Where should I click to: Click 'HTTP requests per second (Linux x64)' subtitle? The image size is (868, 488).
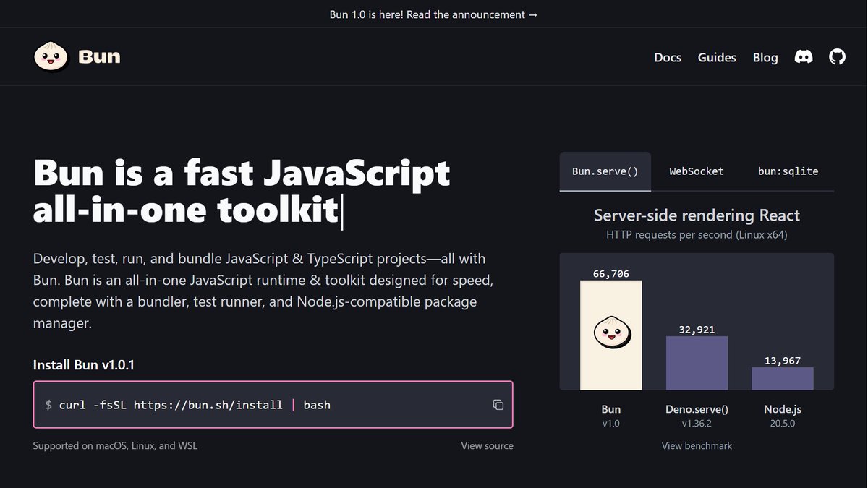697,235
